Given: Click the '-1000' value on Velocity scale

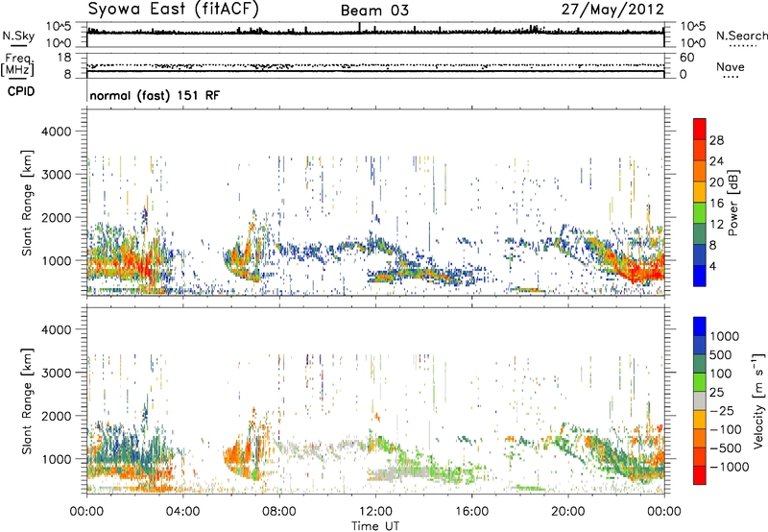Looking at the screenshot, I should point(729,467).
